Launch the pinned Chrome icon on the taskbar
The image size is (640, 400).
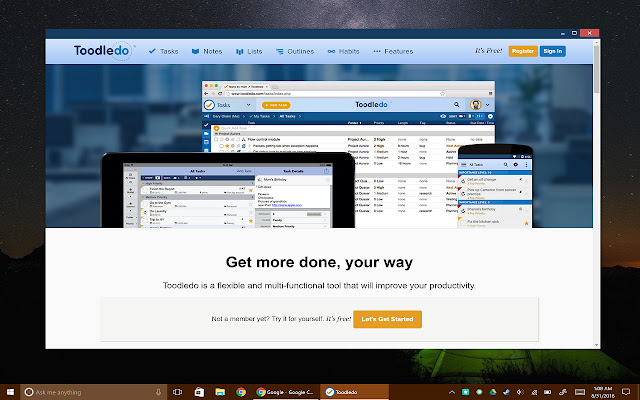pos(241,392)
